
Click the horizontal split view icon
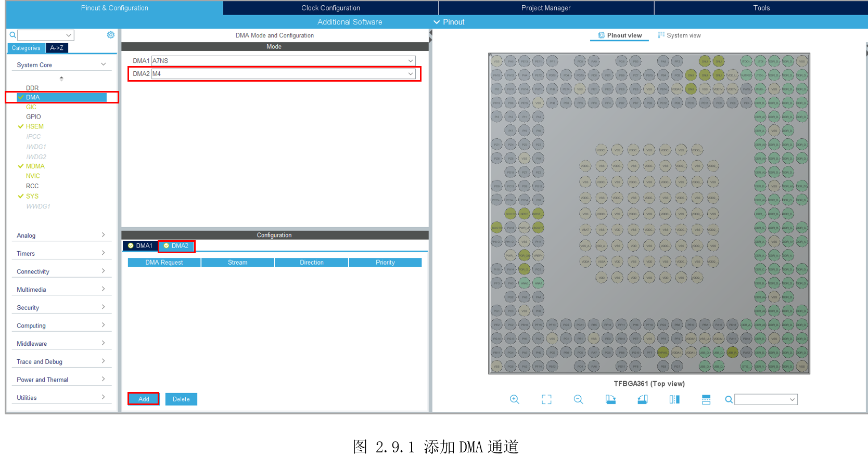coord(706,399)
